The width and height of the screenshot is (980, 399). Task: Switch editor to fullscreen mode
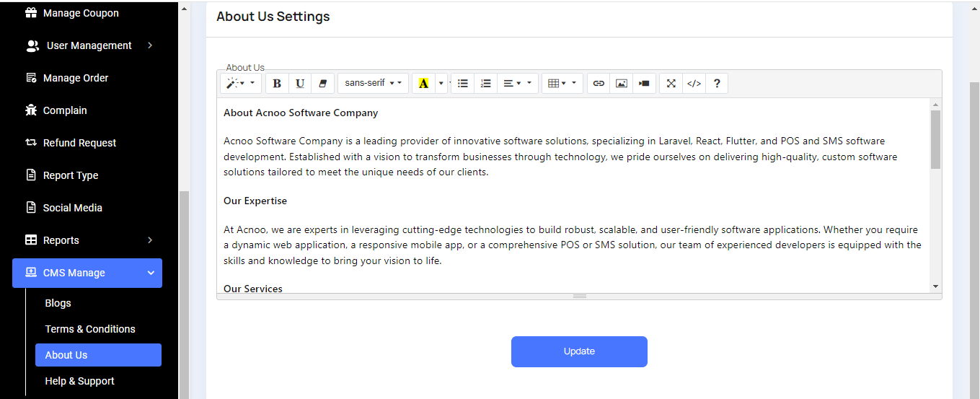(x=671, y=84)
